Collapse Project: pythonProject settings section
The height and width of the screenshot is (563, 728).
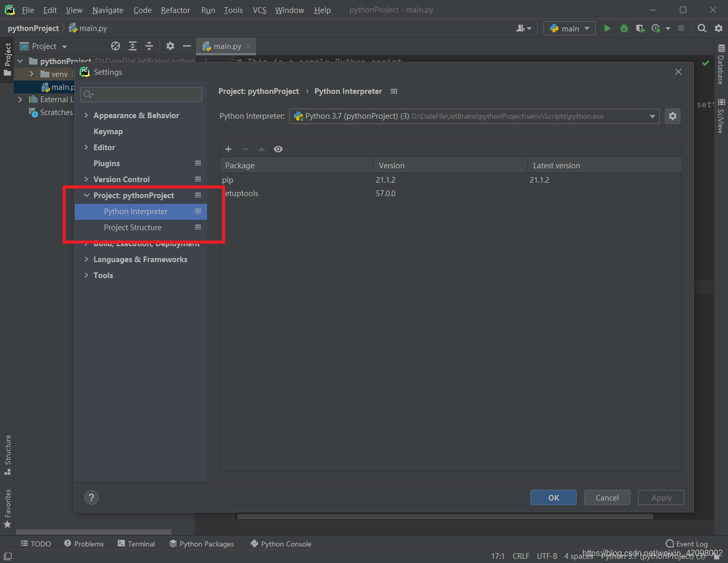[x=86, y=196]
